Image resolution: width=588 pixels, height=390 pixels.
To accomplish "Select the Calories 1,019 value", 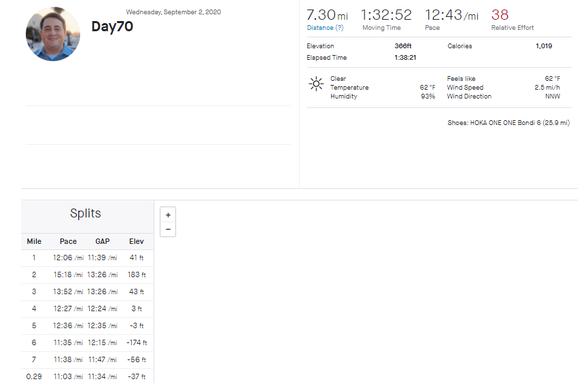I will click(x=544, y=46).
